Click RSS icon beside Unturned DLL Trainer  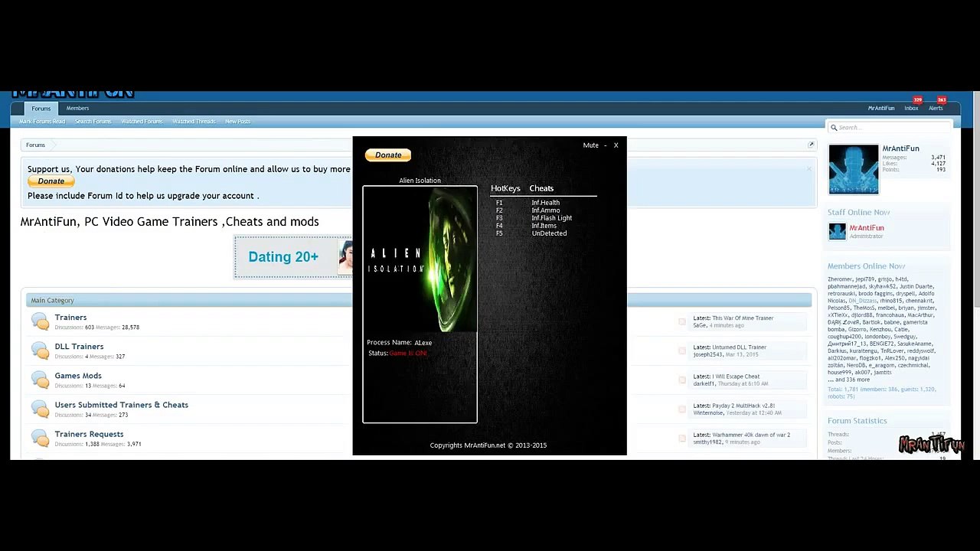coord(682,350)
